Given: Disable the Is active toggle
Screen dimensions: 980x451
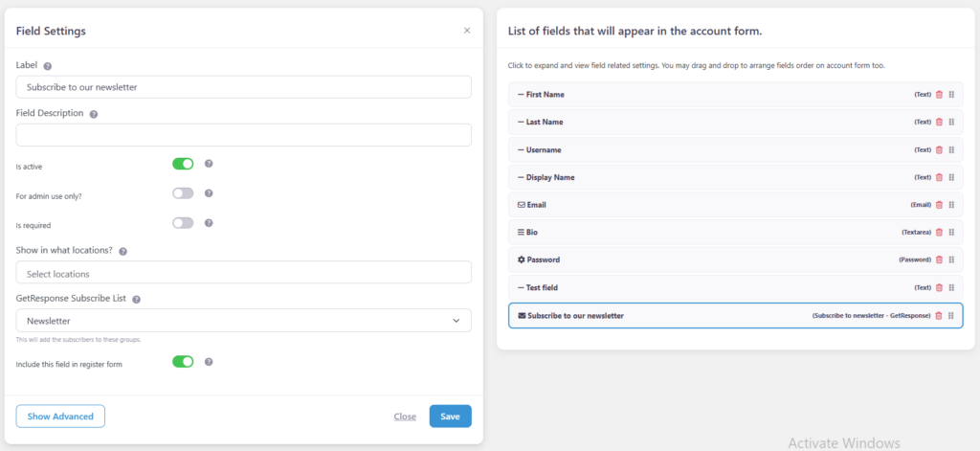Looking at the screenshot, I should (183, 164).
